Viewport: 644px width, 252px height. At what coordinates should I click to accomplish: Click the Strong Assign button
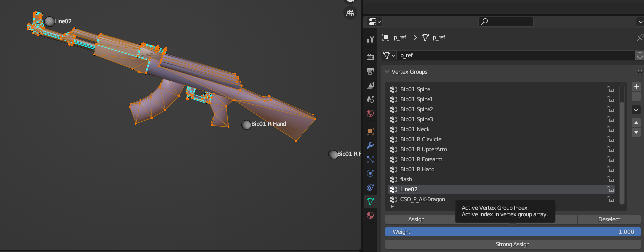point(512,244)
